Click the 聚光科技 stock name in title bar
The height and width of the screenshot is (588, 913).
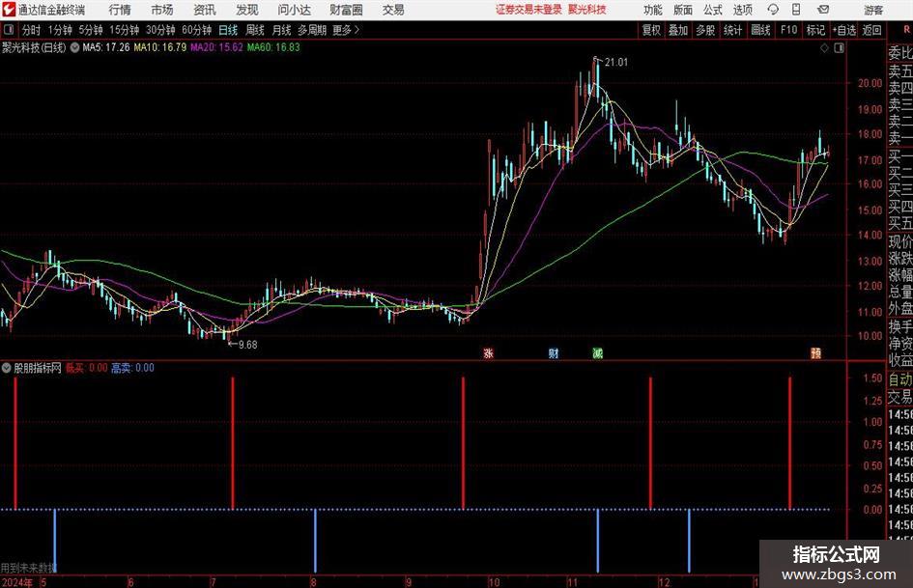tap(587, 10)
